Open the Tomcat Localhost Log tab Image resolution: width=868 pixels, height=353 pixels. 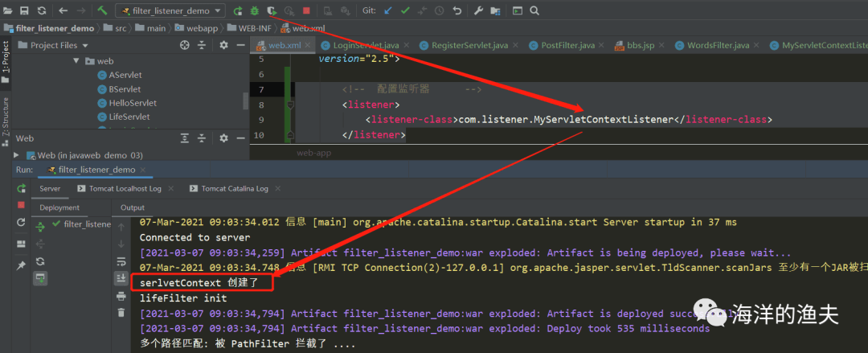point(119,188)
